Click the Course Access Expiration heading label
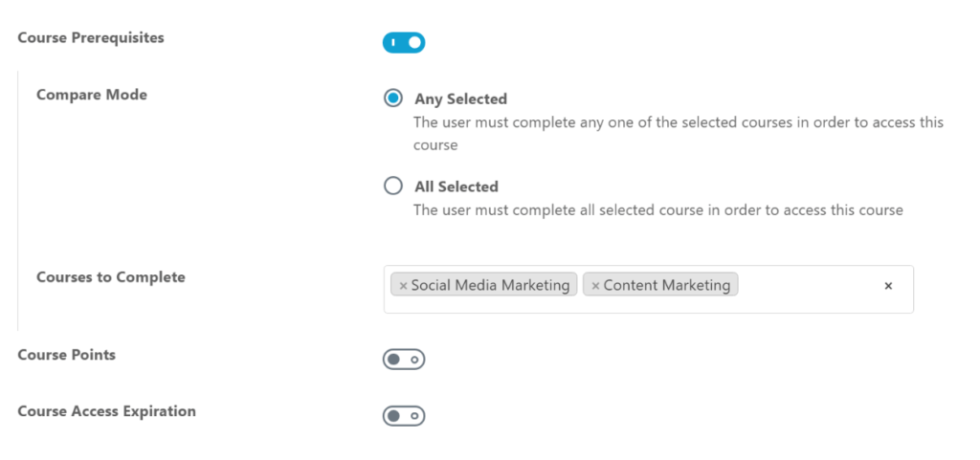Image resolution: width=980 pixels, height=460 pixels. pyautogui.click(x=106, y=411)
